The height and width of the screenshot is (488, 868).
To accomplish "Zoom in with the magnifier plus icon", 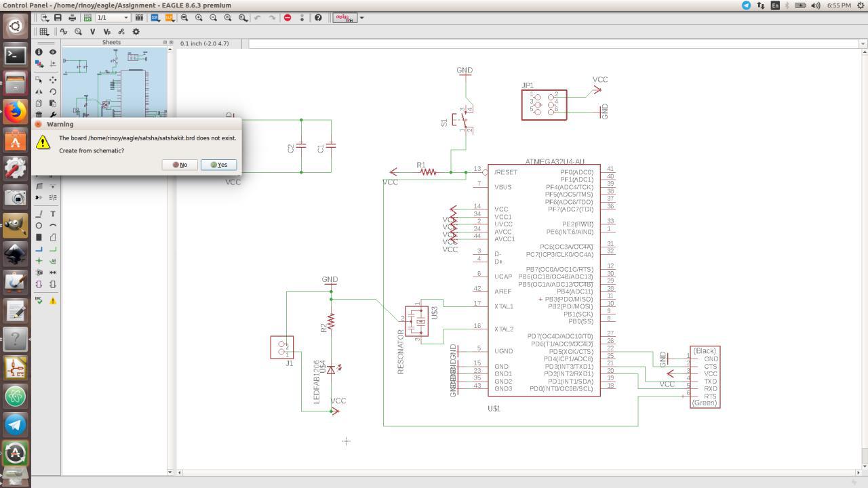I will point(199,18).
